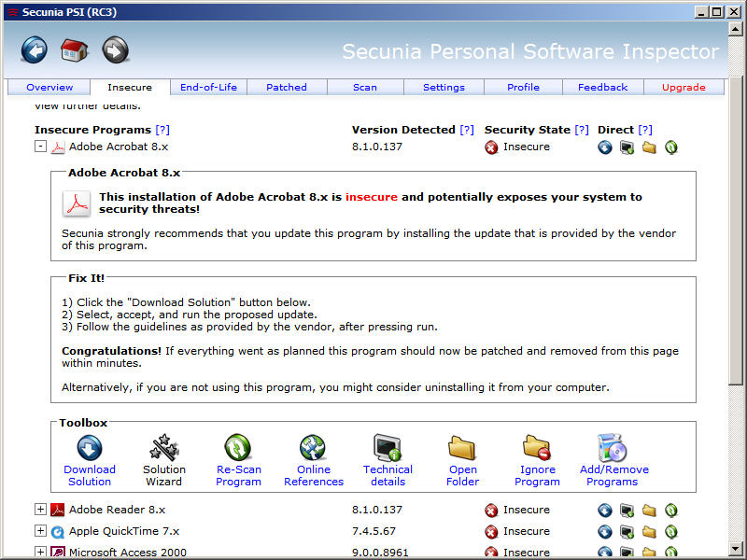Open the Settings tab

pyautogui.click(x=444, y=88)
